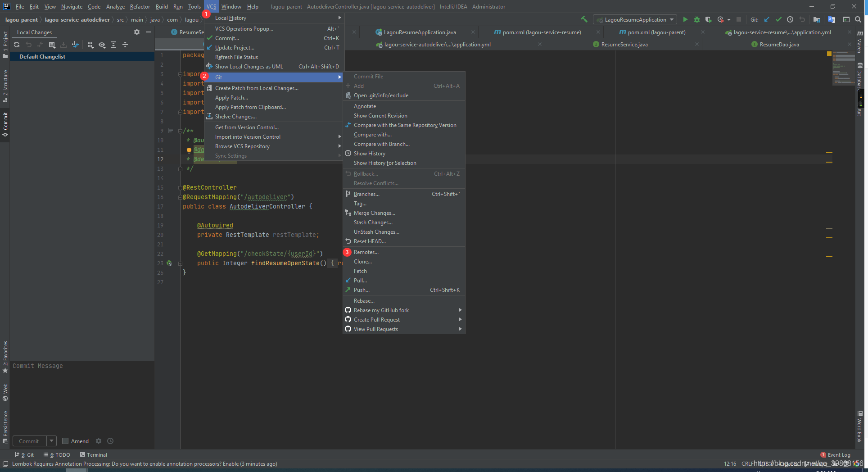
Task: Click the Expand All icon in Local Changes toolbar
Action: point(113,45)
